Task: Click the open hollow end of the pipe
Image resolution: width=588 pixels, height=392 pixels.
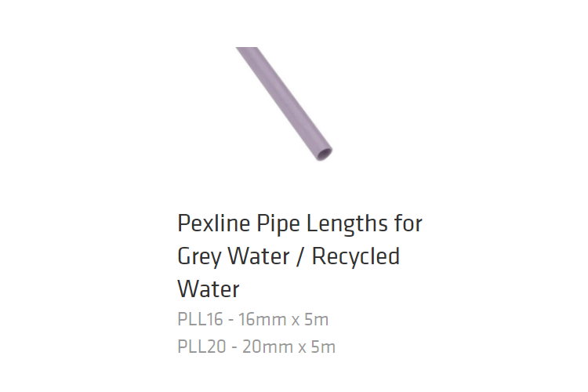Action: tap(325, 153)
